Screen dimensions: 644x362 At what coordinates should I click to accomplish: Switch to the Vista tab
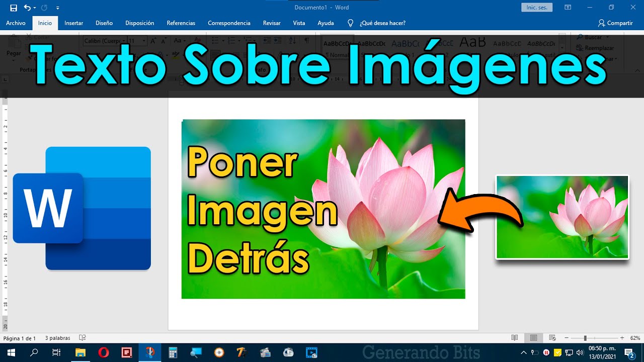299,23
